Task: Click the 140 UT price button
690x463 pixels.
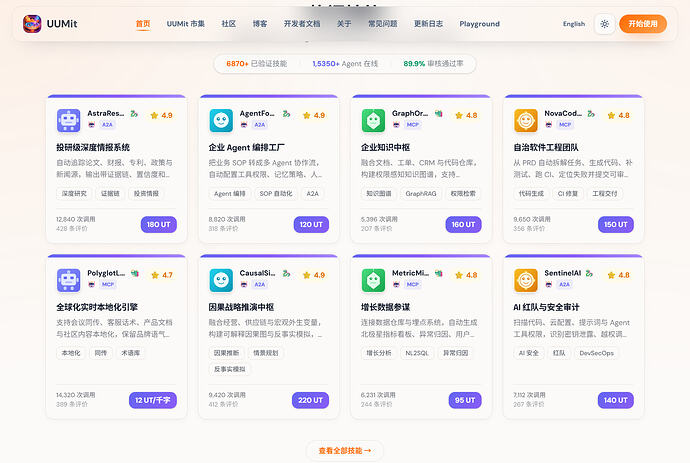Action: (616, 400)
